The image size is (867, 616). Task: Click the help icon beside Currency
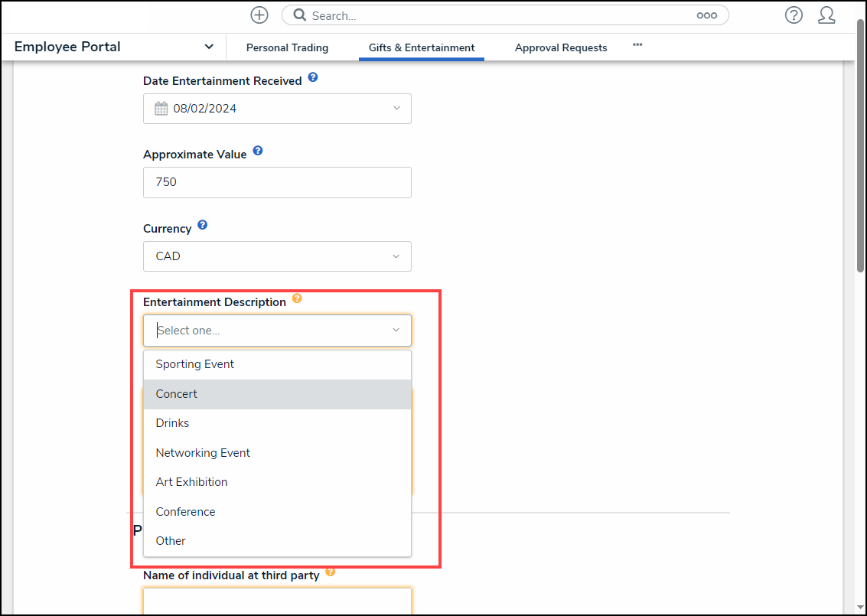click(203, 226)
